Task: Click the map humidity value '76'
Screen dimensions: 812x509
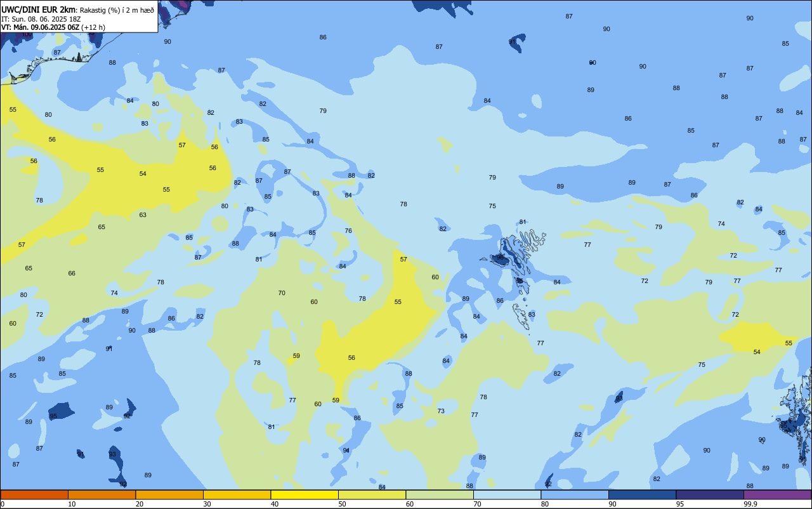Action: (348, 231)
